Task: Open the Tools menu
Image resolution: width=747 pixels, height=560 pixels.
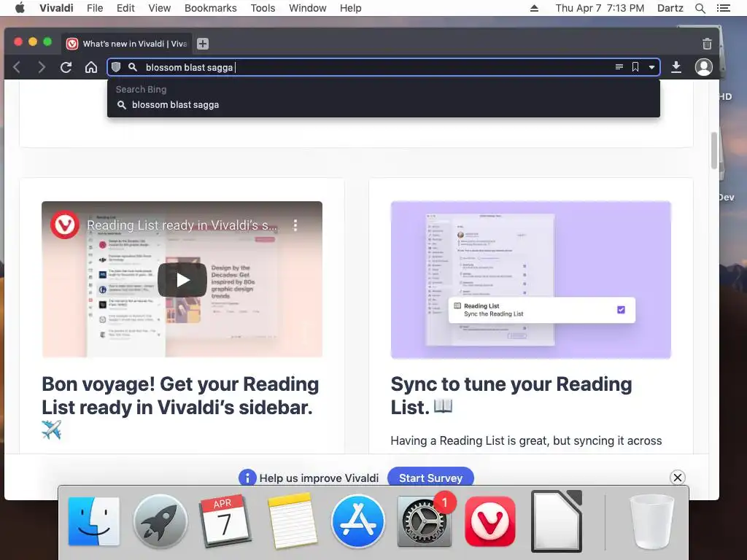Action: [x=263, y=8]
